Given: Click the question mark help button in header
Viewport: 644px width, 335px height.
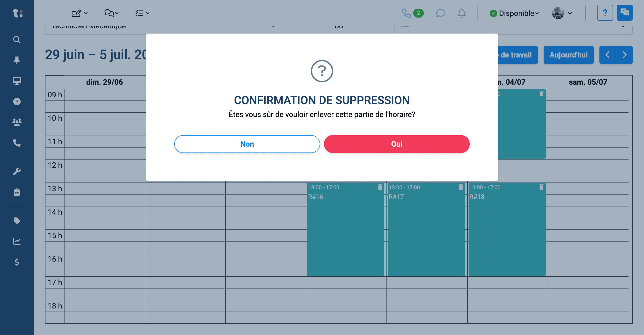Looking at the screenshot, I should [605, 12].
